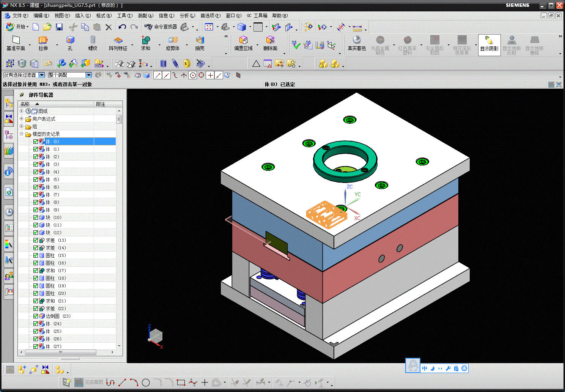The width and height of the screenshot is (565, 392).
Task: Uncheck the 体 (27) feature checkbox
Action: point(36,346)
